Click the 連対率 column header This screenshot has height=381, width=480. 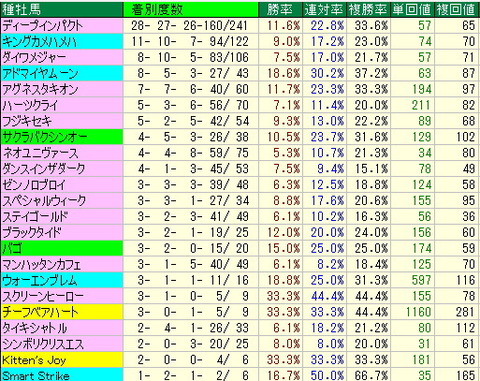point(324,10)
